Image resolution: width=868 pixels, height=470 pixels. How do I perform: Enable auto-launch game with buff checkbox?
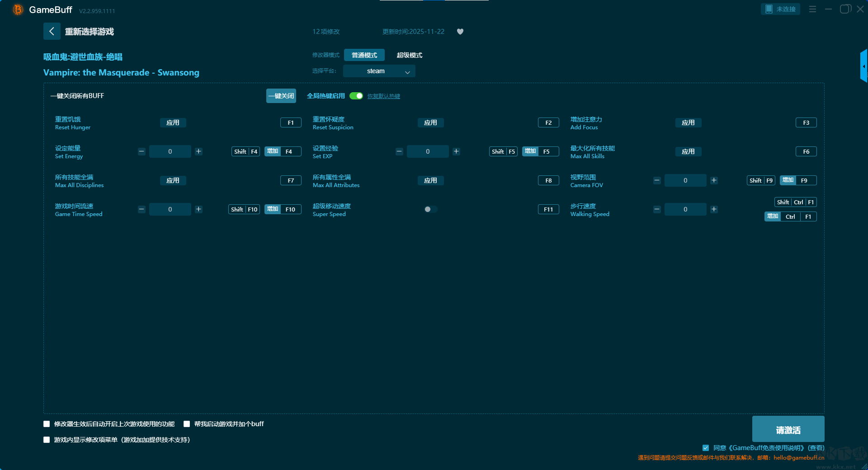point(187,424)
